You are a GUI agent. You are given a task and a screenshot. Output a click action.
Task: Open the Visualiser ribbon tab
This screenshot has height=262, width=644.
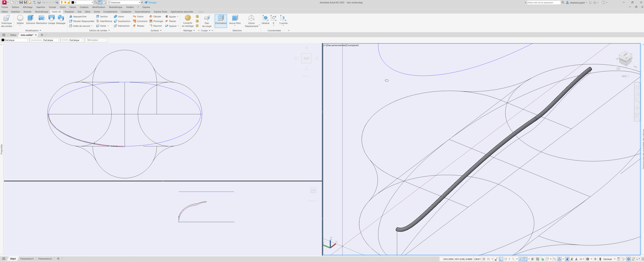pos(69,11)
